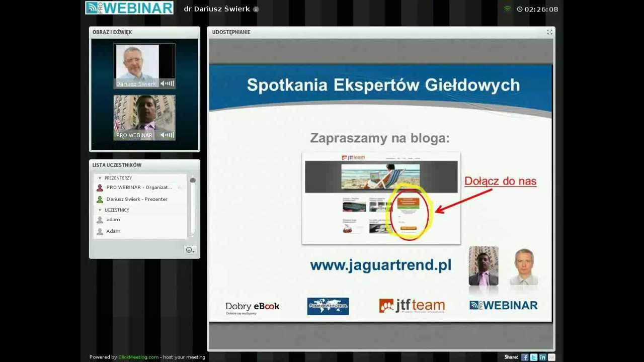The width and height of the screenshot is (644, 362).
Task: Select PRO WEBINAR video thumbnail
Action: pyautogui.click(x=144, y=117)
